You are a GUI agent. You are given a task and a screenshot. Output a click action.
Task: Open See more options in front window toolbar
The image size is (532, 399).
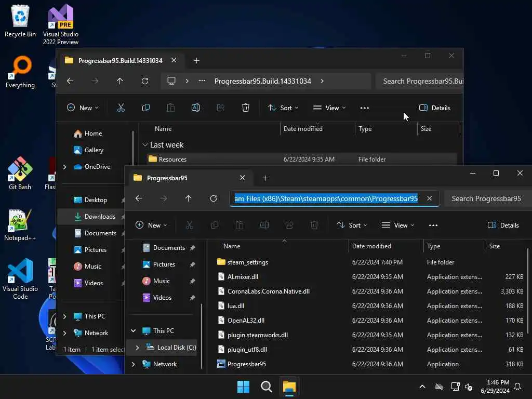coord(433,225)
